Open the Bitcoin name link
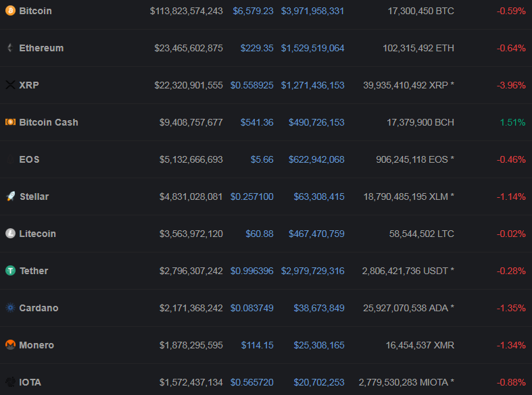 pos(35,11)
